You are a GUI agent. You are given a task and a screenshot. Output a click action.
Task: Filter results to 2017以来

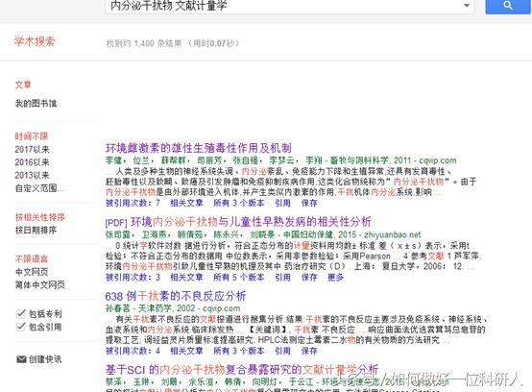coord(32,149)
